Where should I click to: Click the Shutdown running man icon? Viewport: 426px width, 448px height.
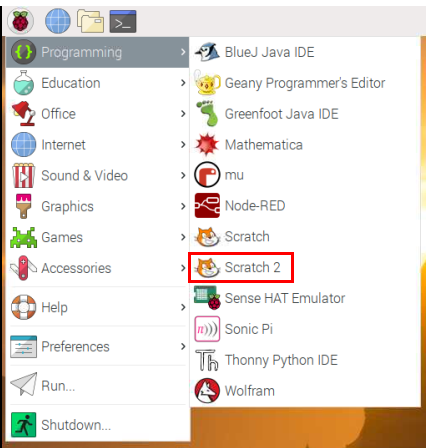pyautogui.click(x=23, y=425)
